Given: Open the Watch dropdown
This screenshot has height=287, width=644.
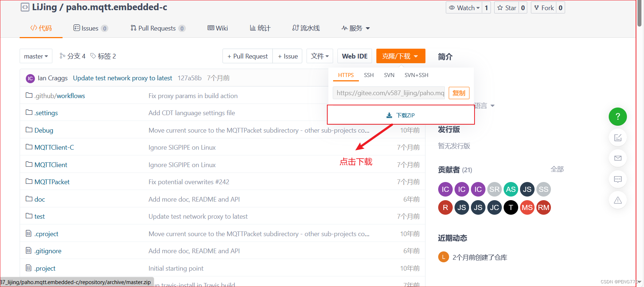Looking at the screenshot, I should (x=464, y=8).
